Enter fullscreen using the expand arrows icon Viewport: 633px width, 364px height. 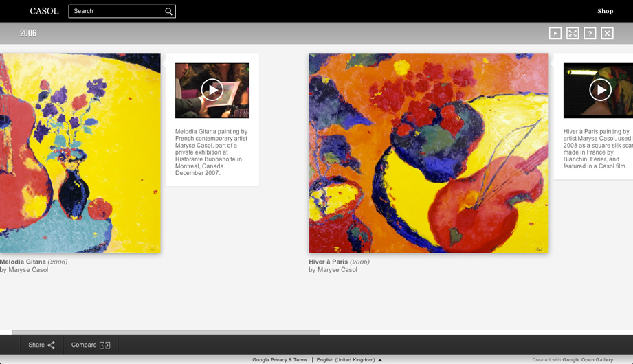click(x=573, y=33)
